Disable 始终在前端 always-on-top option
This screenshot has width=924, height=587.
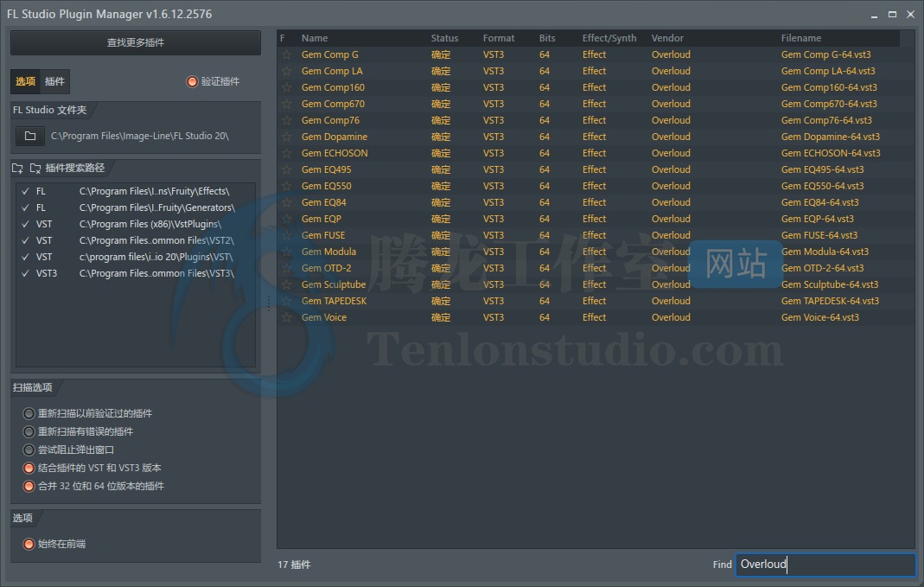[29, 544]
